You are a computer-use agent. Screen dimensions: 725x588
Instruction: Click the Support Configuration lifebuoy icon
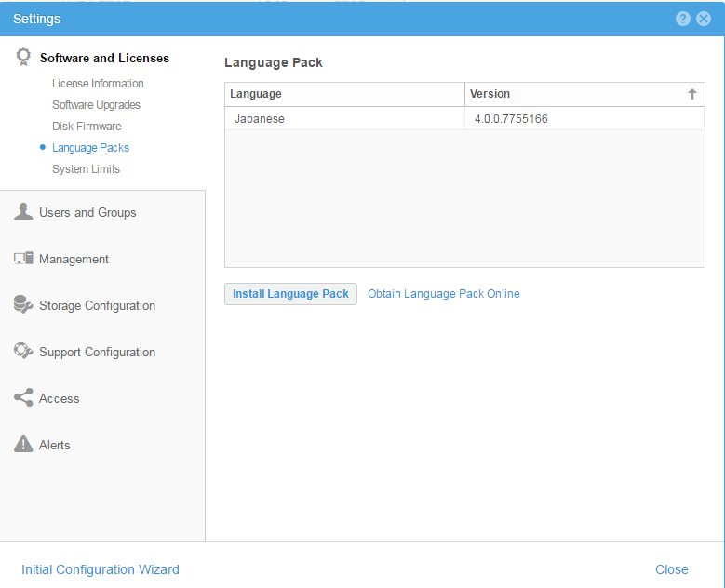click(23, 351)
